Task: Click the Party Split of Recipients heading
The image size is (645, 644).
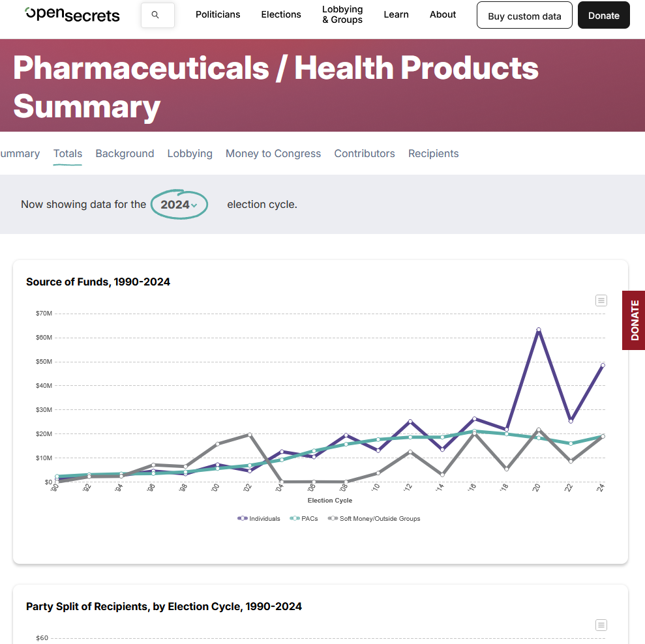Action: tap(164, 607)
